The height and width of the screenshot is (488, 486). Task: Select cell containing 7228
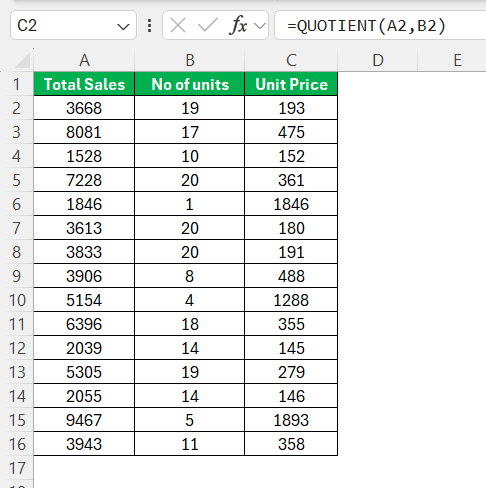84,180
